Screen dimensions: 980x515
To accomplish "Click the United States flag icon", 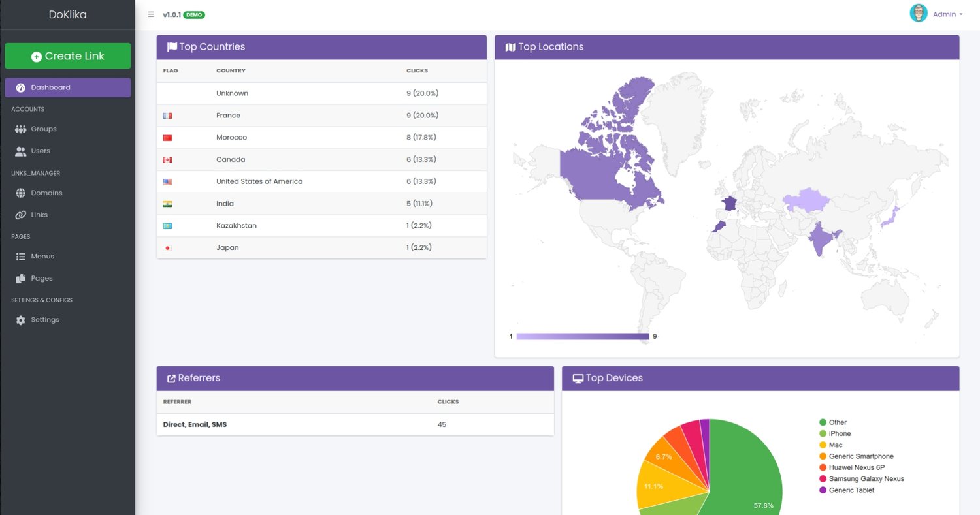I will pyautogui.click(x=167, y=182).
